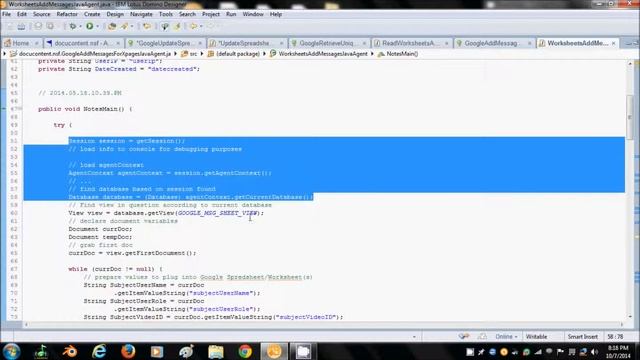
Task: Open the Search menu
Action: pos(187,14)
